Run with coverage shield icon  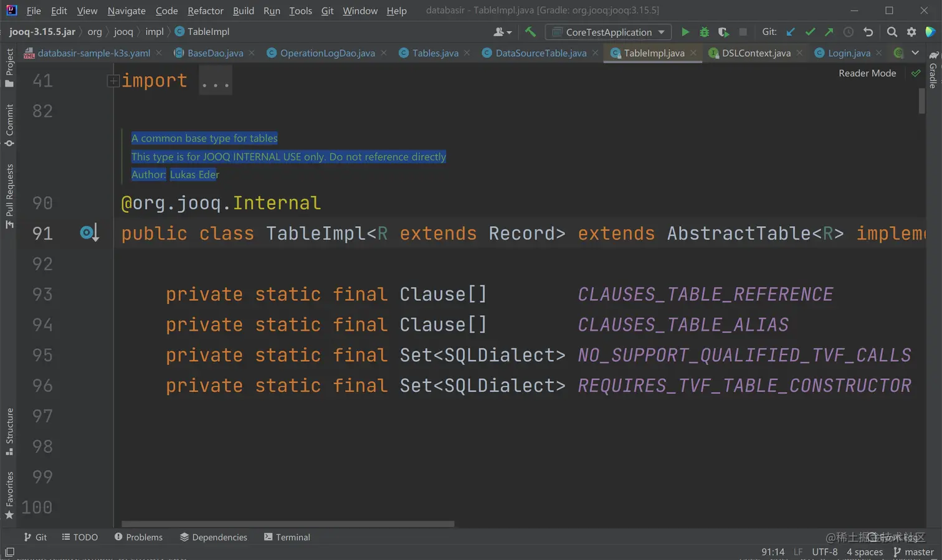[723, 32]
